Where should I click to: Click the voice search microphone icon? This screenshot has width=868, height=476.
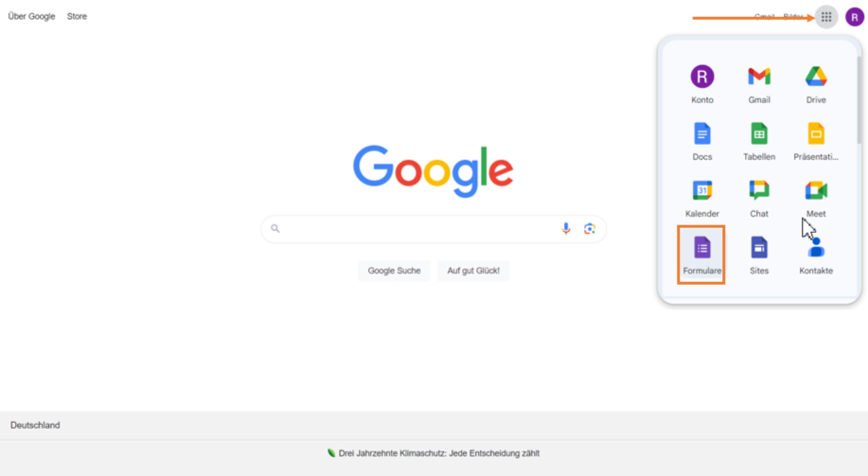click(x=566, y=229)
